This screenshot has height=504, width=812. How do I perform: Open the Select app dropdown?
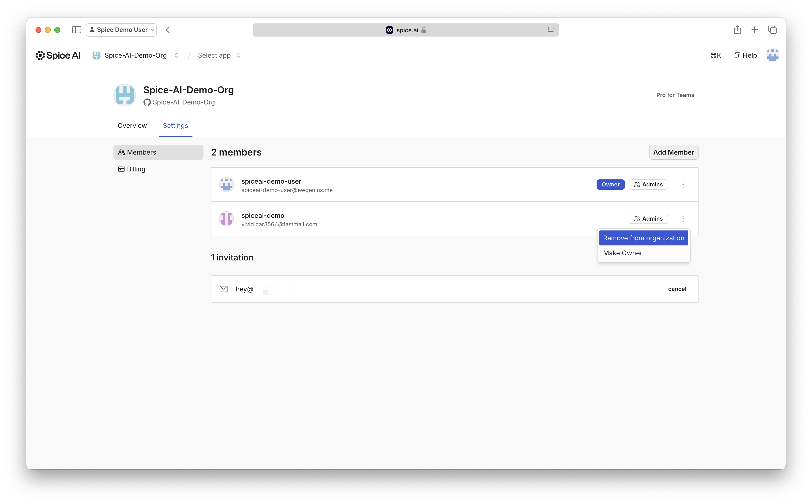[x=219, y=55]
